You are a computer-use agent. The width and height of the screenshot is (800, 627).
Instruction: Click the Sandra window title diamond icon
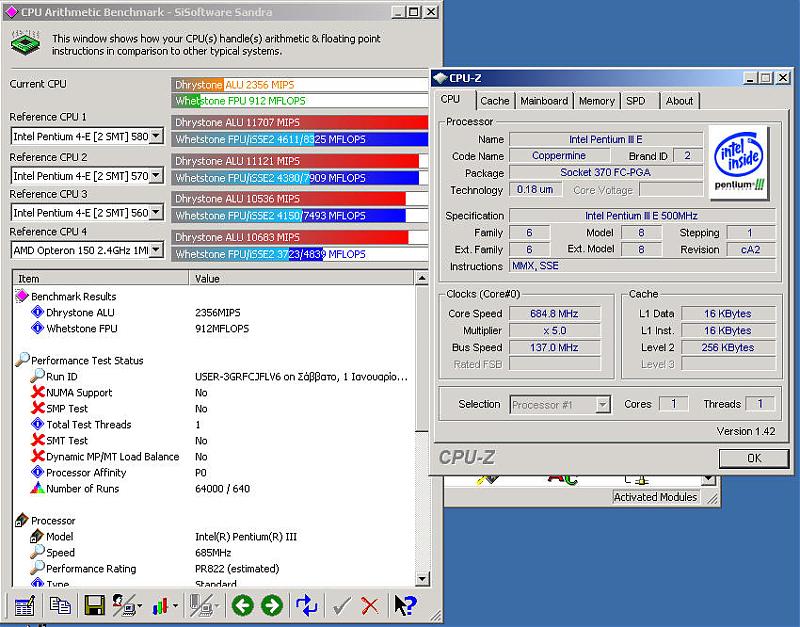coord(11,12)
